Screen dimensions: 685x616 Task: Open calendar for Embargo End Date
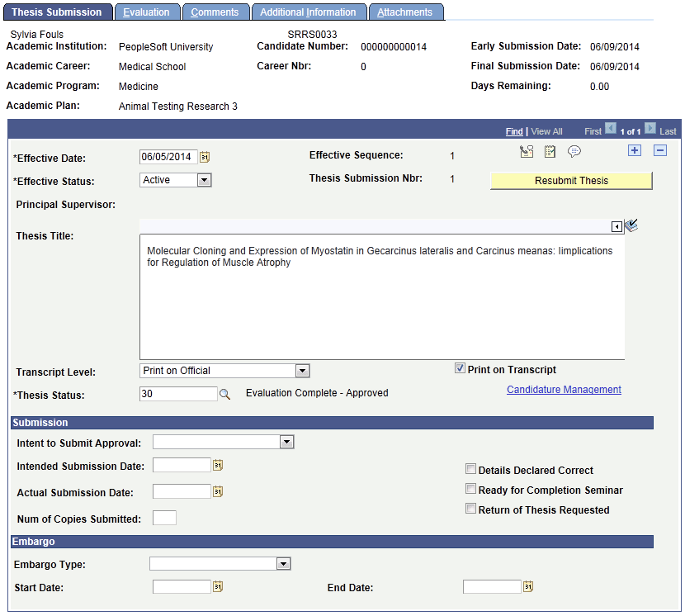click(x=528, y=586)
